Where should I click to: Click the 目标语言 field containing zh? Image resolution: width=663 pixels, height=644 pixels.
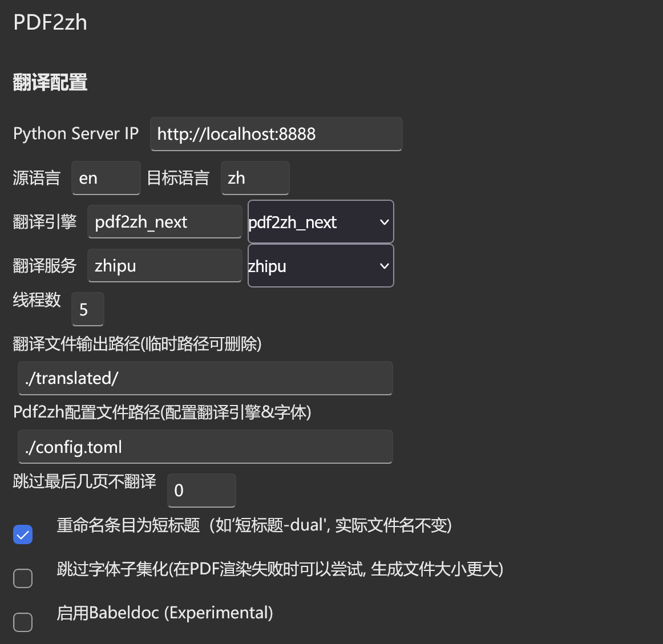point(255,178)
